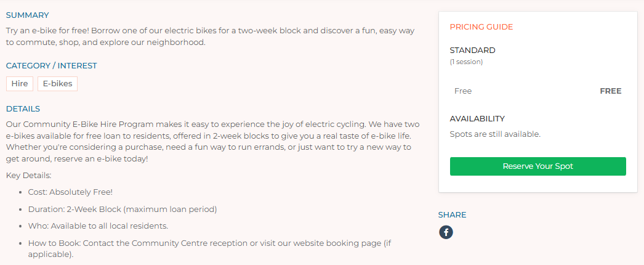Click the bold FREE price amount
Screen dimensions: 644x265
(x=610, y=91)
